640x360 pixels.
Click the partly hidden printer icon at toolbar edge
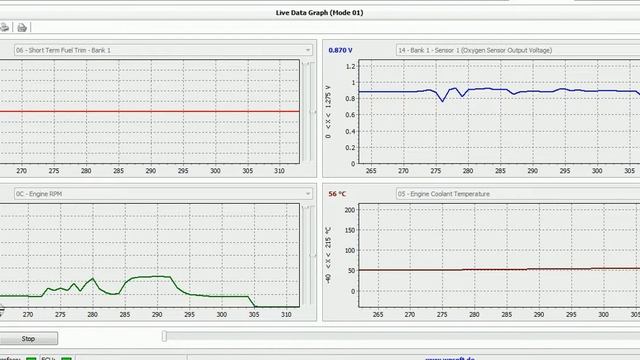pyautogui.click(x=4, y=27)
